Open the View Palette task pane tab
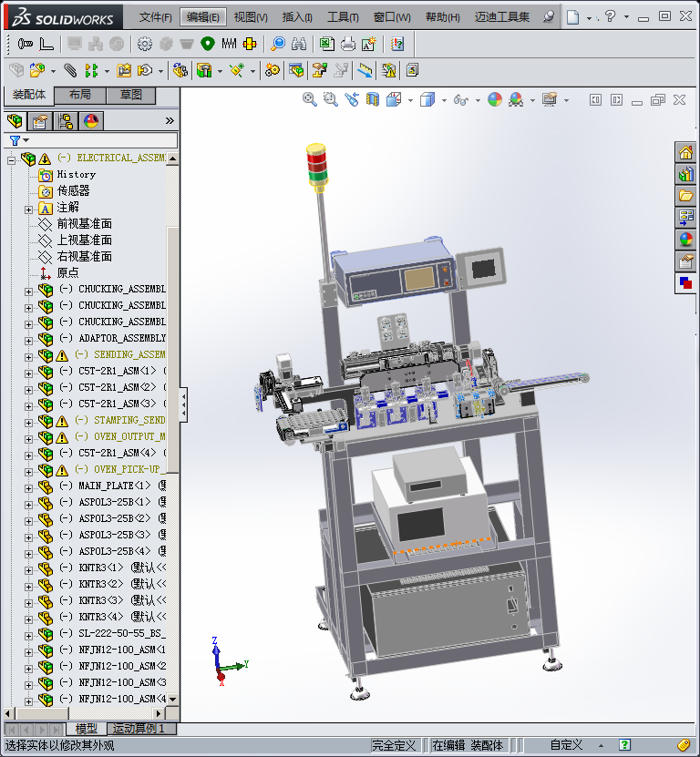This screenshot has height=757, width=700. (686, 217)
